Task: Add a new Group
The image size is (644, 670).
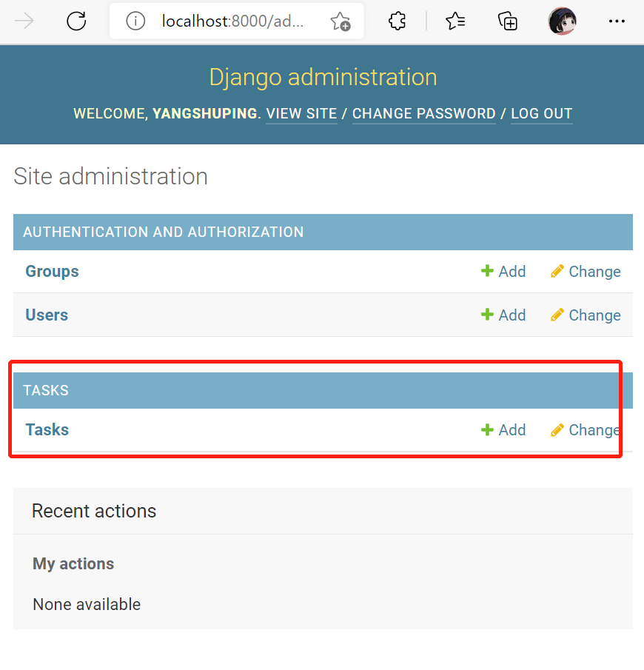Action: [x=503, y=272]
